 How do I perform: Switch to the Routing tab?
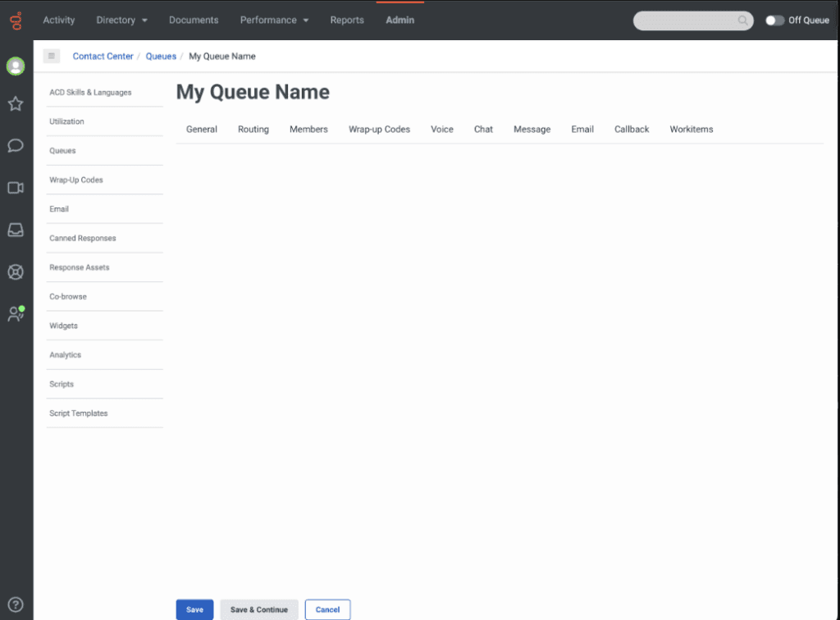[x=253, y=130]
